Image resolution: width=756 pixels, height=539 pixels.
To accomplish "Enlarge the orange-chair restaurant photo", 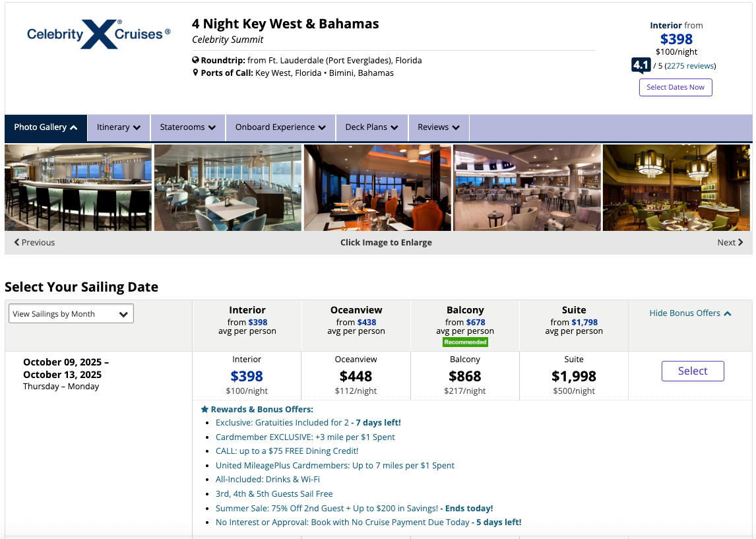I will click(x=377, y=187).
